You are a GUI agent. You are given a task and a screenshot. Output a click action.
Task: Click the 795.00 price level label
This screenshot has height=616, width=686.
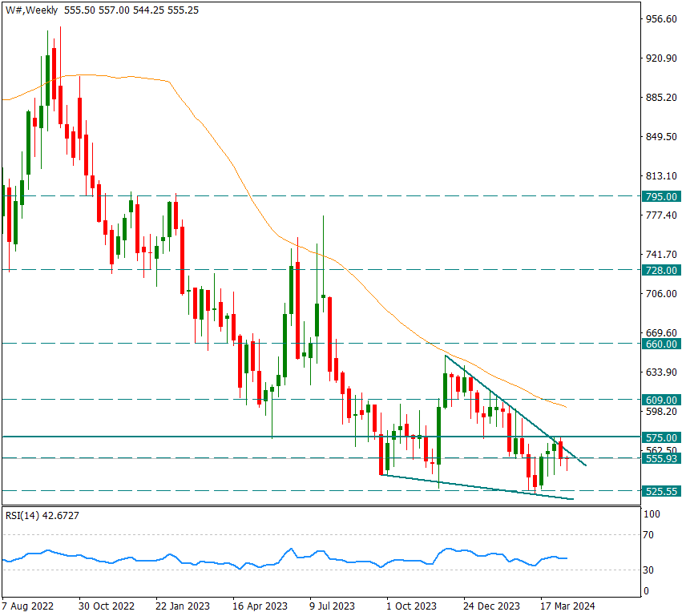pyautogui.click(x=661, y=197)
